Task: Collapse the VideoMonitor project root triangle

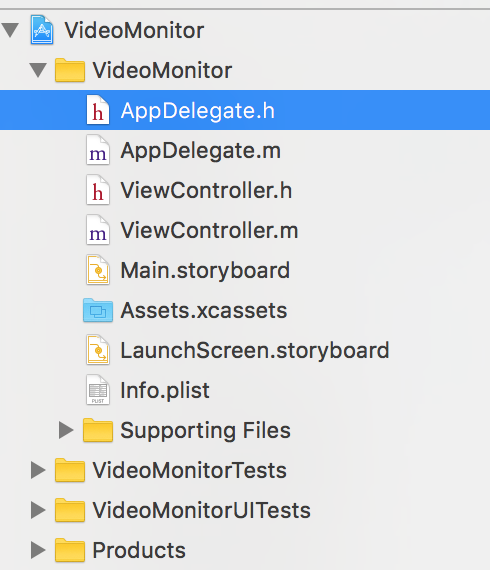Action: coord(10,30)
